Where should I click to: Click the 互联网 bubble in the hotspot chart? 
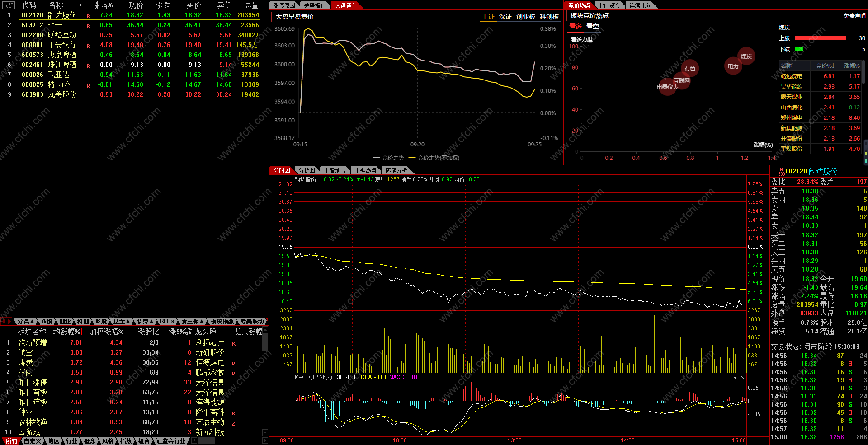[682, 81]
